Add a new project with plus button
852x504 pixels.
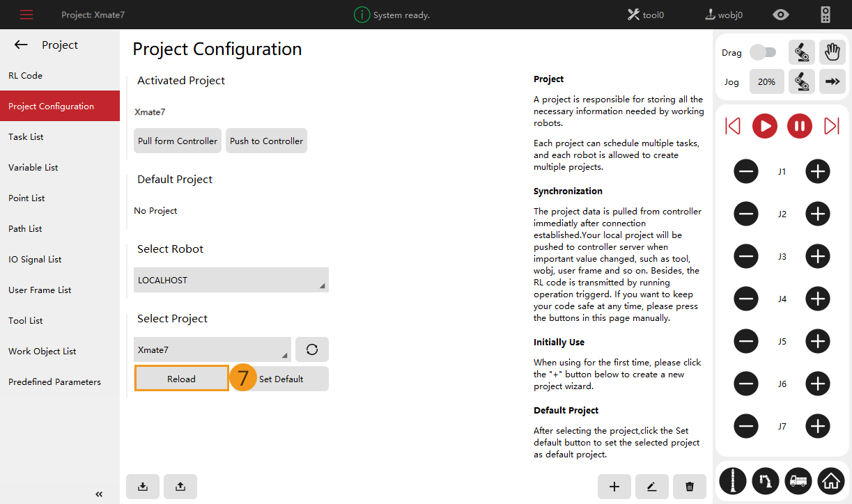(614, 487)
